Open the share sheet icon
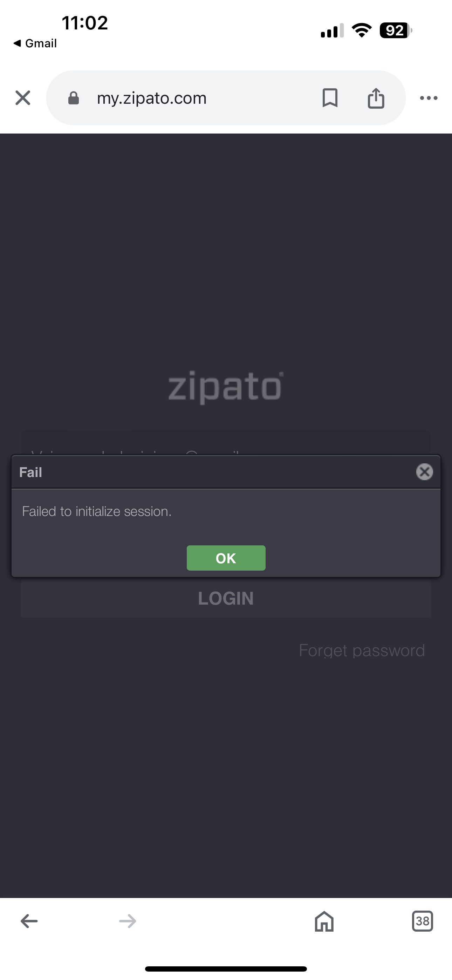Screen dimensions: 452x980 [376, 98]
